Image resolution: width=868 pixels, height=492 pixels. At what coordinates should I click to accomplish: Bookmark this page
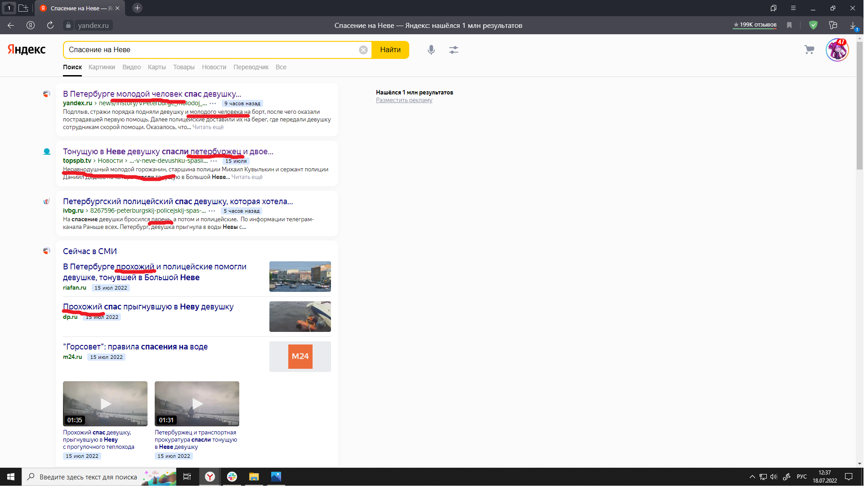789,25
